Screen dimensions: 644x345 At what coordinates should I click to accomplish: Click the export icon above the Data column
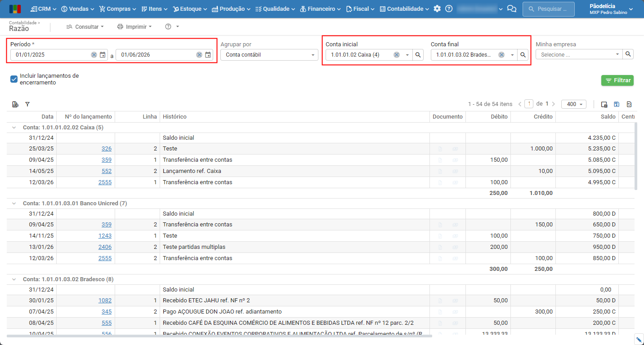click(15, 104)
